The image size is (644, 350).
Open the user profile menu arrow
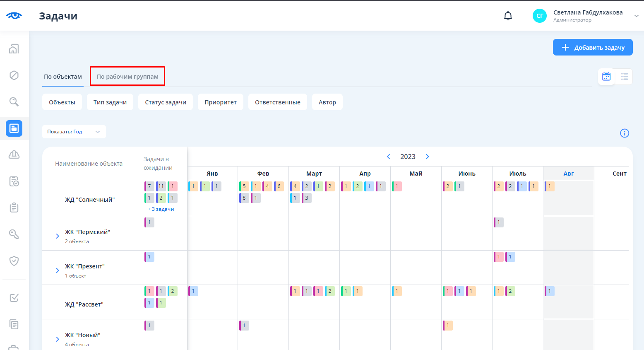(636, 16)
